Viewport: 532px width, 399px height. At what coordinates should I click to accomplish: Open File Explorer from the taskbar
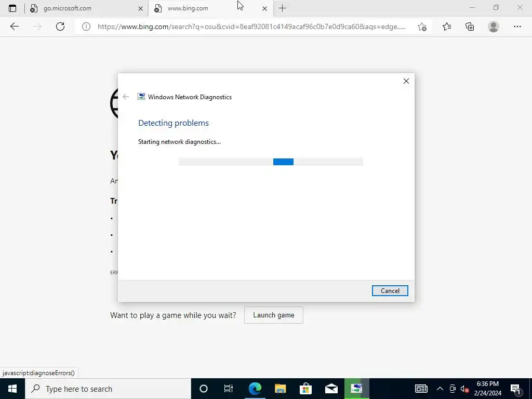280,389
